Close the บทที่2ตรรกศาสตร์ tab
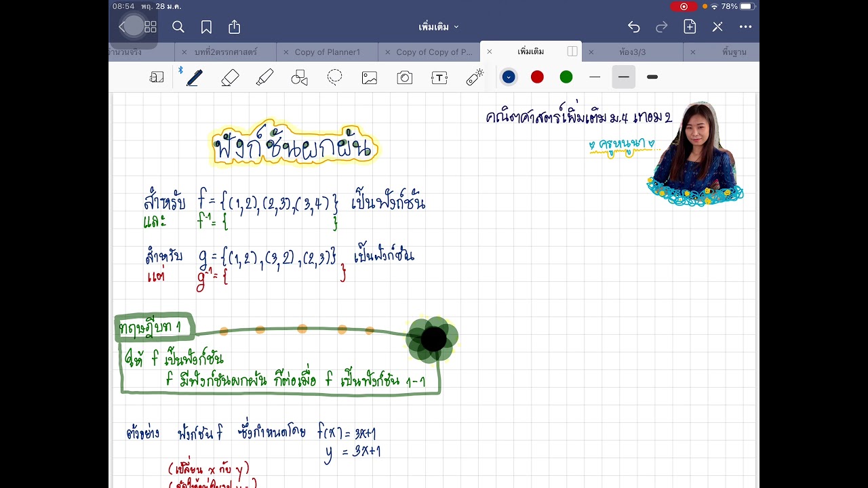 184,52
